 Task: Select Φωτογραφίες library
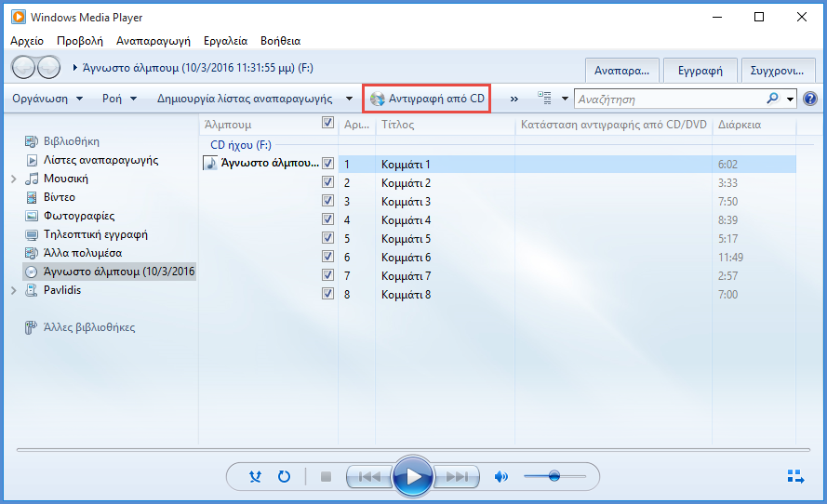tap(78, 216)
